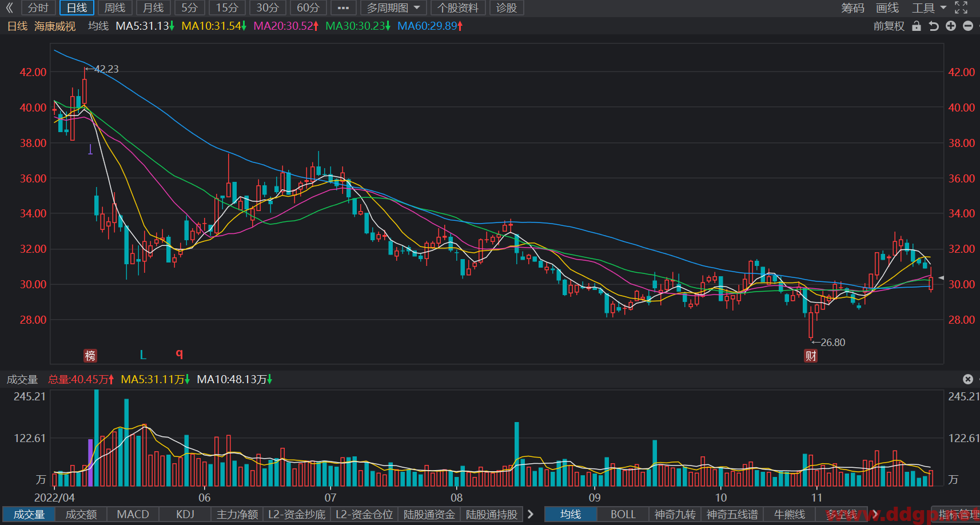Open more time periods via ellipsis button
The height and width of the screenshot is (525, 980).
(x=344, y=7)
